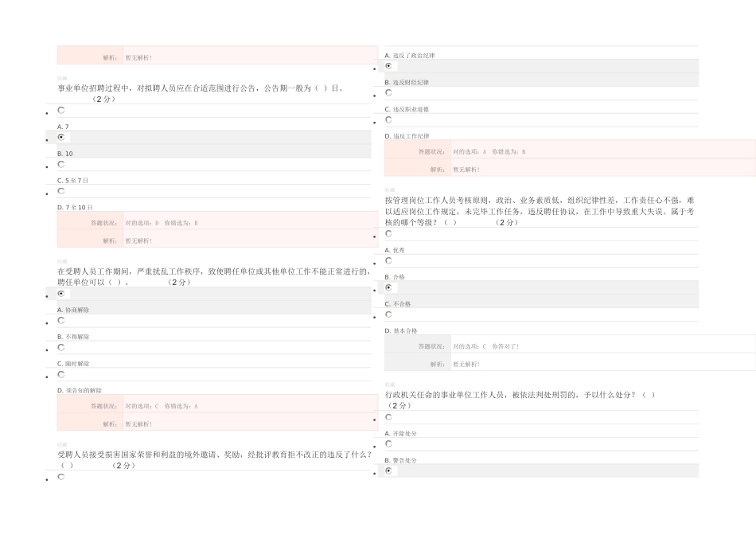Click the option label D. 基本合格
Viewport: 756px width, 535px height.
click(x=400, y=331)
